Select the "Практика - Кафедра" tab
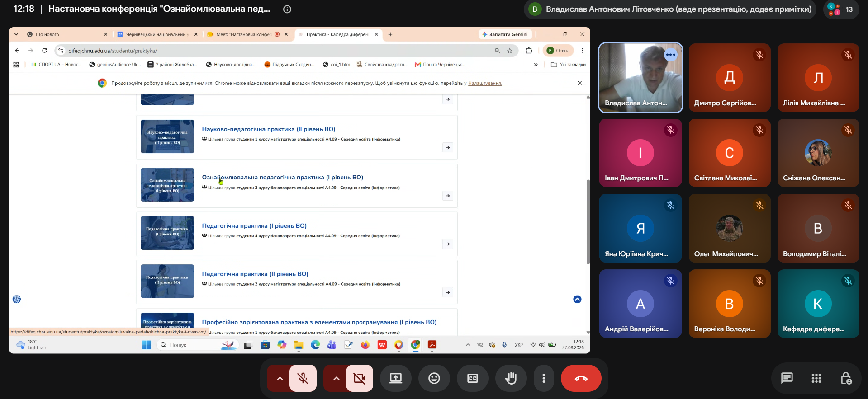The width and height of the screenshot is (868, 399). (338, 34)
